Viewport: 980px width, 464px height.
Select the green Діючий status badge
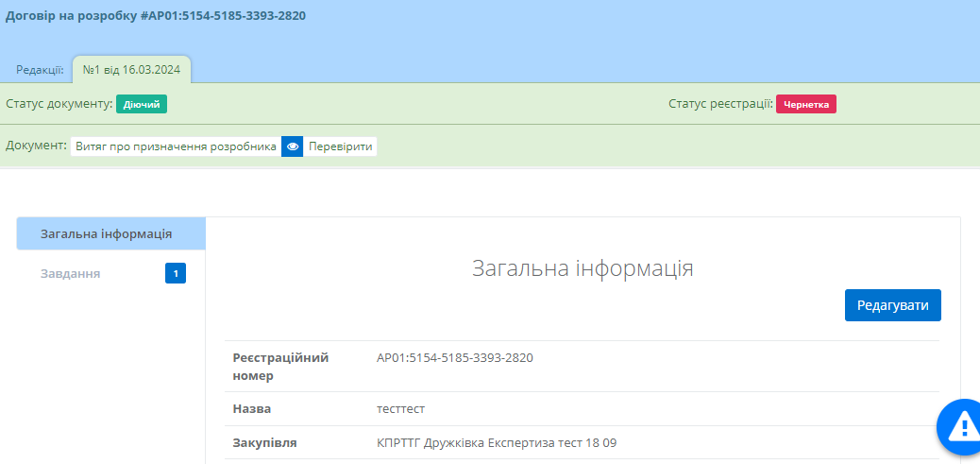click(142, 104)
